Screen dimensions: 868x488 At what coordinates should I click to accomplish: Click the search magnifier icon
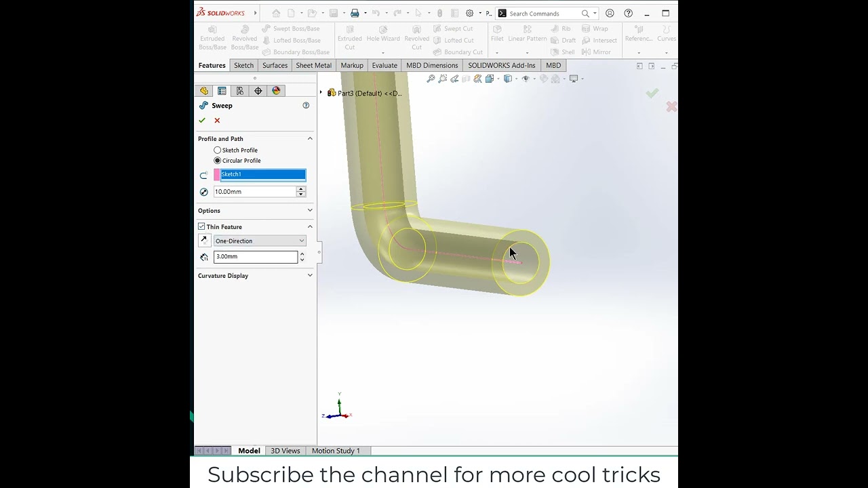[585, 14]
